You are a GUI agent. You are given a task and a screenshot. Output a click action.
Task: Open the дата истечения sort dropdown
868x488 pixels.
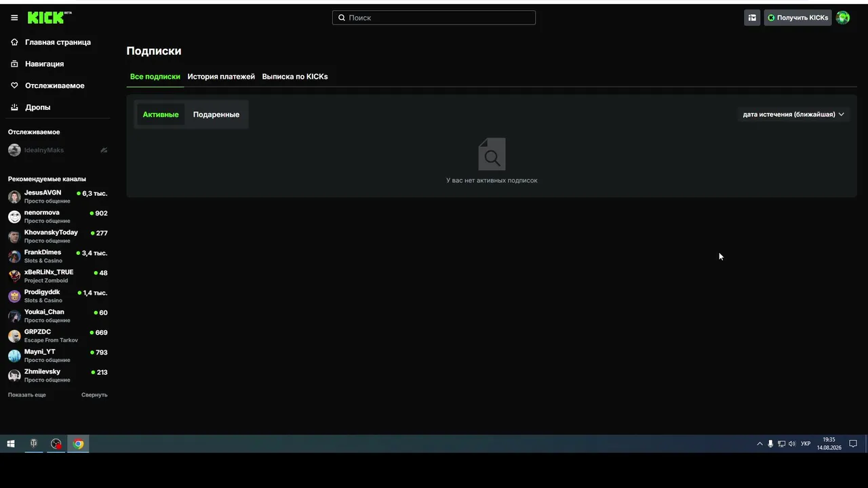[x=793, y=115]
